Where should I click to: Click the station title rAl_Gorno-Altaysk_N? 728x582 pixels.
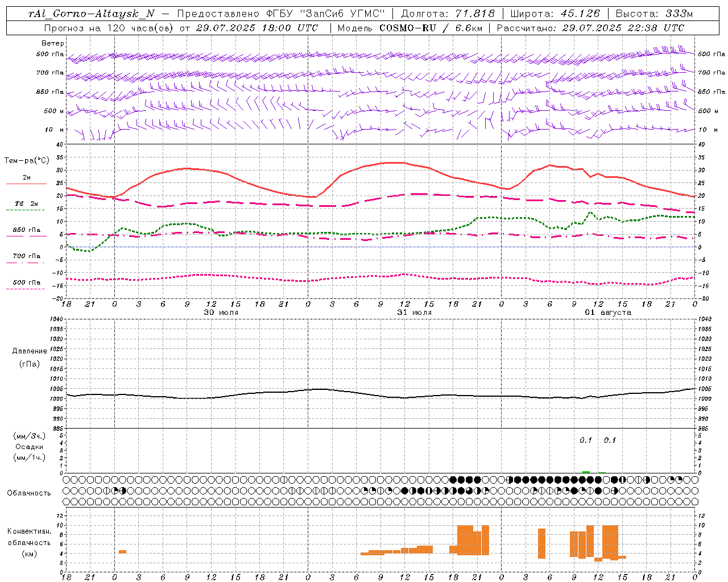(92, 14)
